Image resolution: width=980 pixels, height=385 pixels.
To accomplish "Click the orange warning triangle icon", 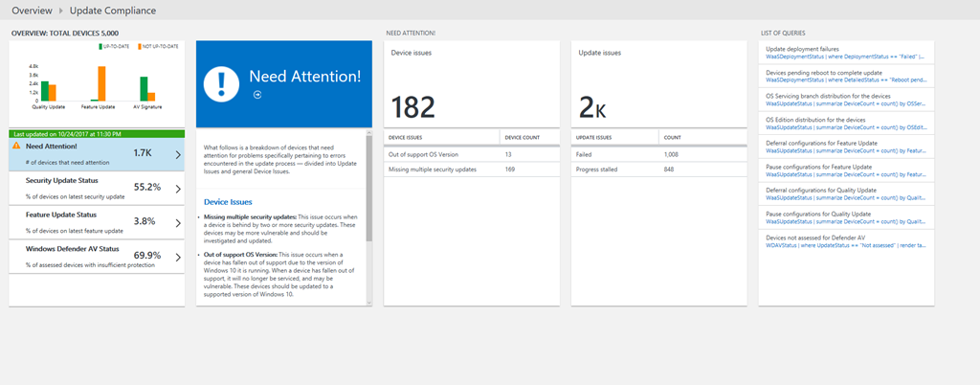I will click(x=15, y=147).
